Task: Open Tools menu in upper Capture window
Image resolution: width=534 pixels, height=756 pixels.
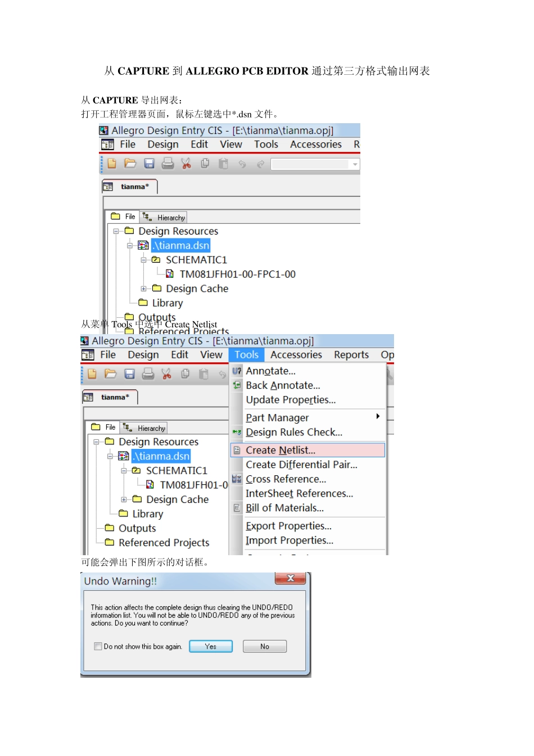Action: click(x=266, y=145)
